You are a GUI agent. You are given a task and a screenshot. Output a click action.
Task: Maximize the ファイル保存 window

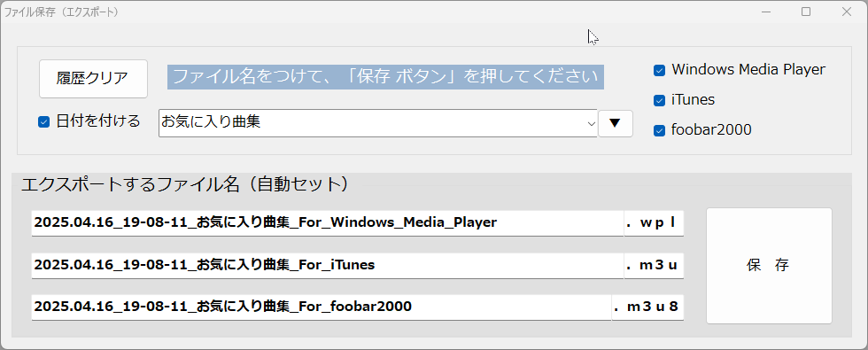pos(806,12)
